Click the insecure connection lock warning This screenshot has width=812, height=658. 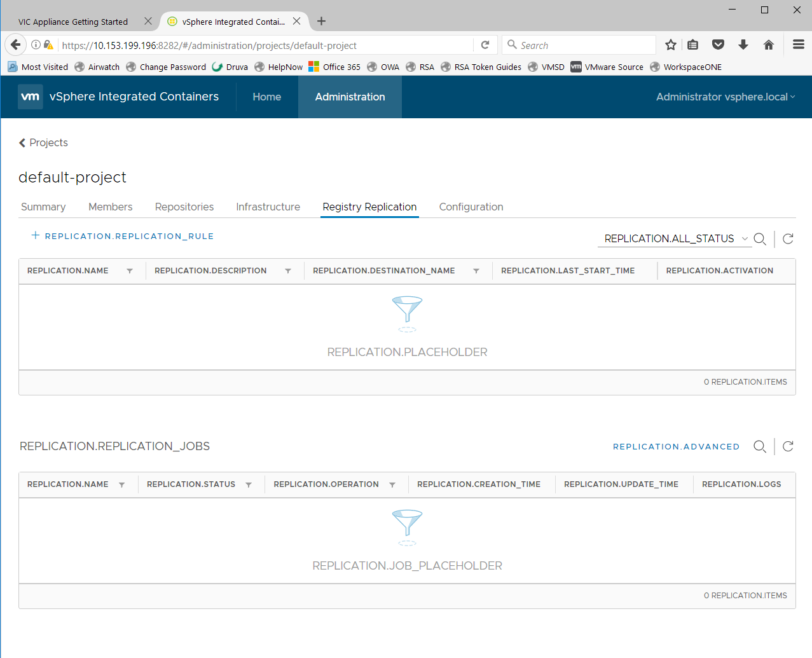pos(48,45)
